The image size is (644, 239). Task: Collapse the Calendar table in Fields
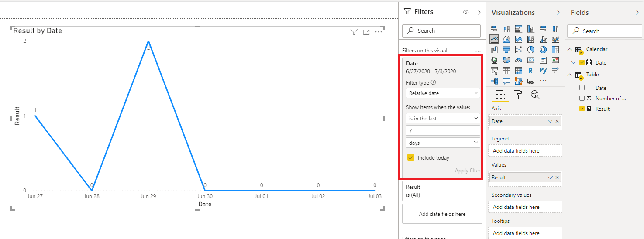pyautogui.click(x=570, y=50)
